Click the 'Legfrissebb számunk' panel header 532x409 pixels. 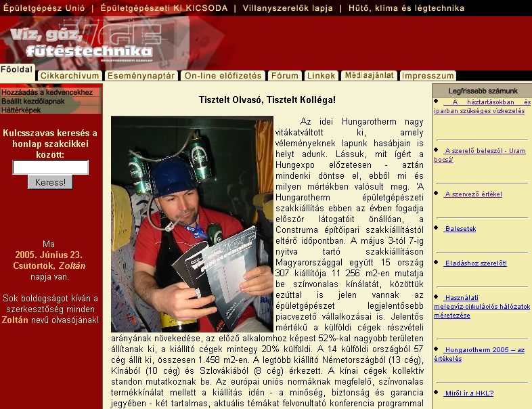pos(483,91)
